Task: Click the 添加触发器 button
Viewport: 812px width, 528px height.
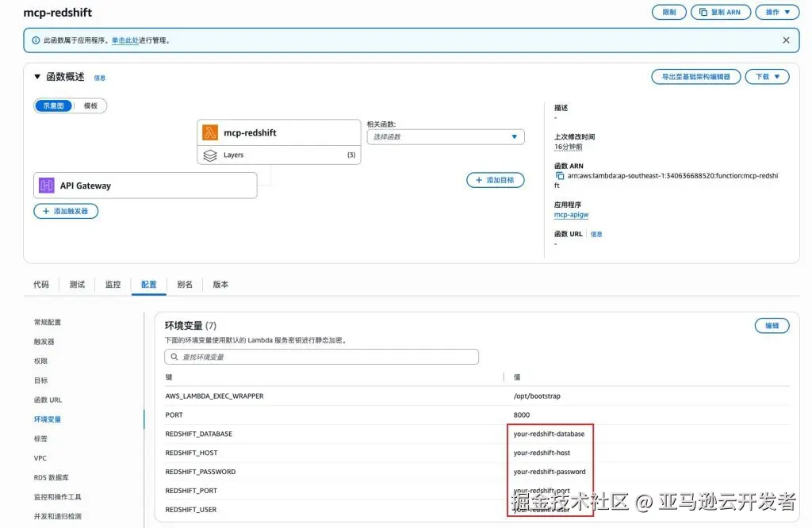Action: pyautogui.click(x=66, y=211)
